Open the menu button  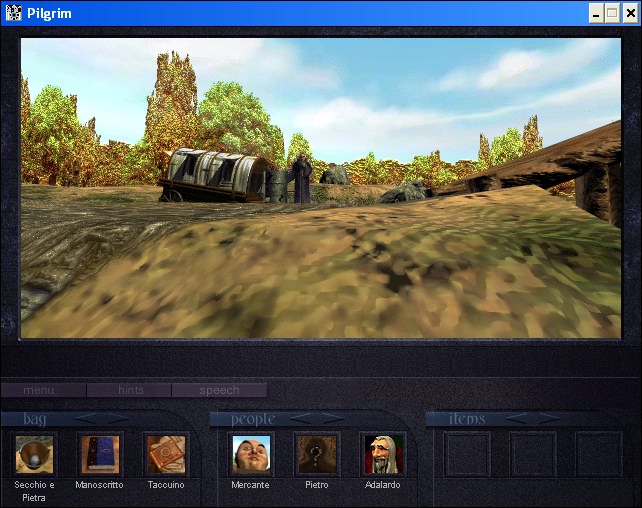[43, 390]
